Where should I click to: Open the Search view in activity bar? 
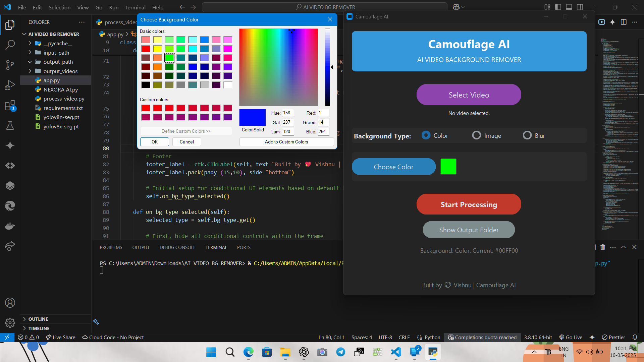[x=10, y=44]
